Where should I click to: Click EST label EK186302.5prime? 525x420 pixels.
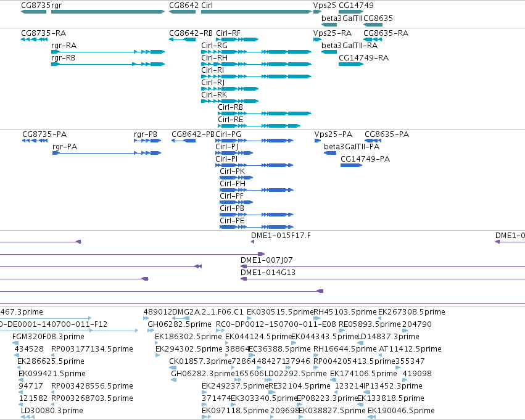click(x=188, y=337)
